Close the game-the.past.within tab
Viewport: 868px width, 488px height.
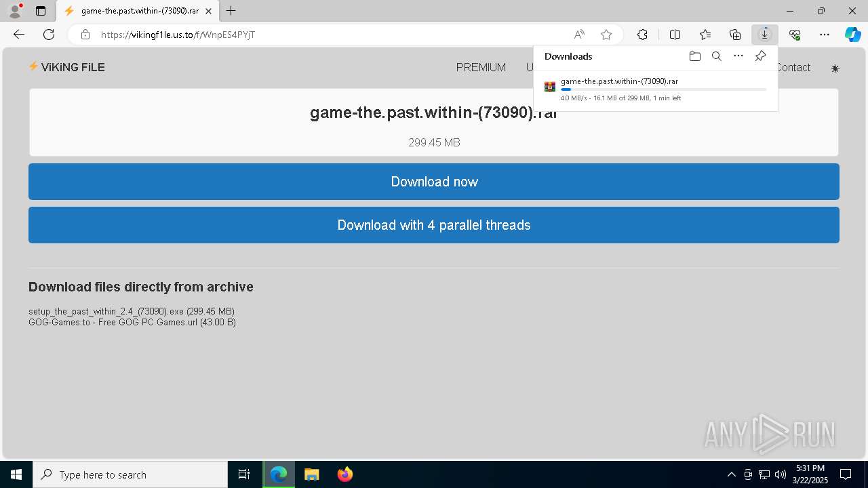[x=208, y=11]
